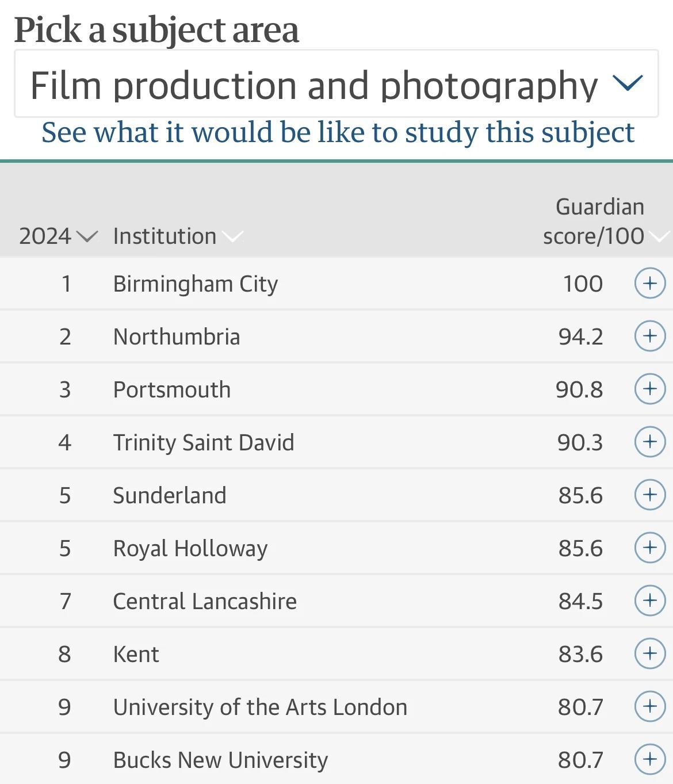The image size is (673, 784).
Task: Expand Birmingham City row plus icon
Action: click(x=650, y=284)
